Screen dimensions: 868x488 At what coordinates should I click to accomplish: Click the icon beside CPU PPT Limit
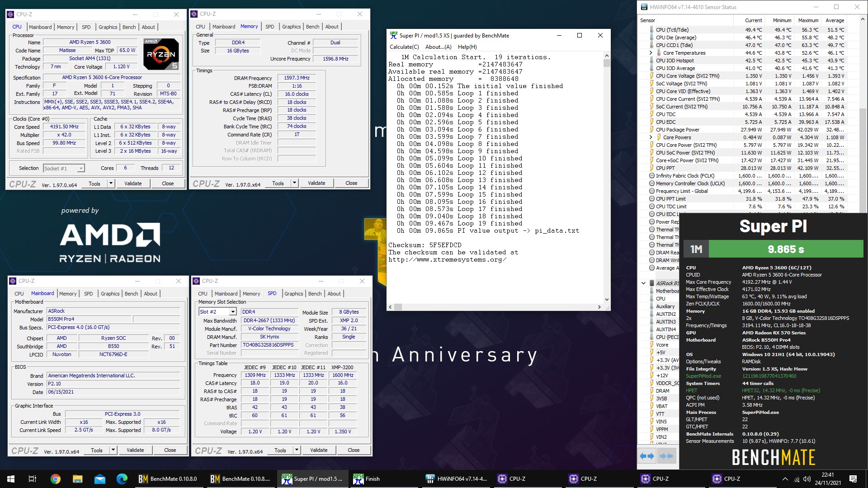[651, 199]
